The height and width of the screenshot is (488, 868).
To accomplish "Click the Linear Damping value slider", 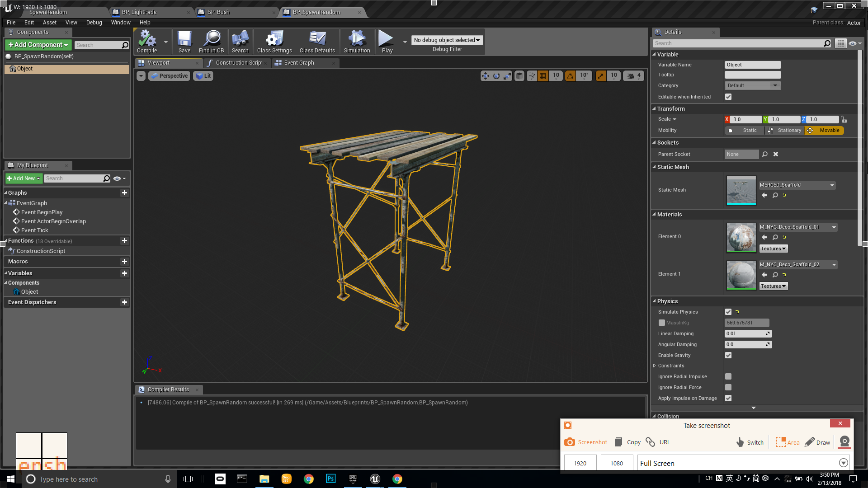I will [x=748, y=333].
